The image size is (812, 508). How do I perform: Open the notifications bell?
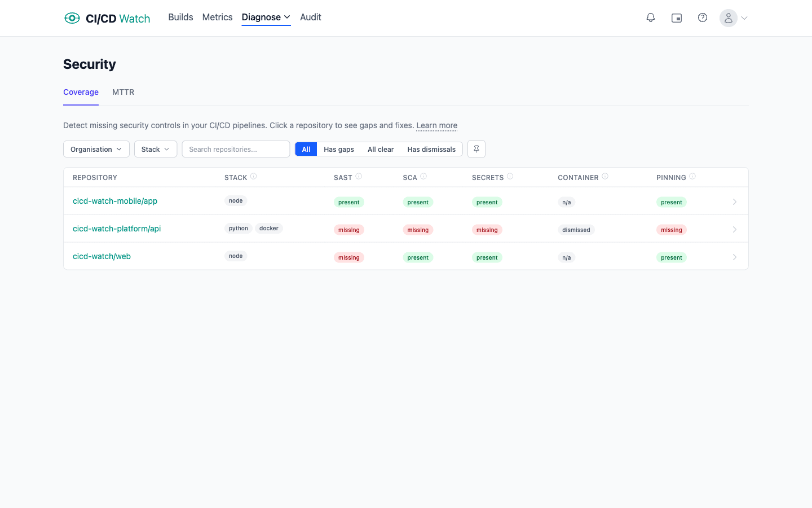(x=651, y=18)
